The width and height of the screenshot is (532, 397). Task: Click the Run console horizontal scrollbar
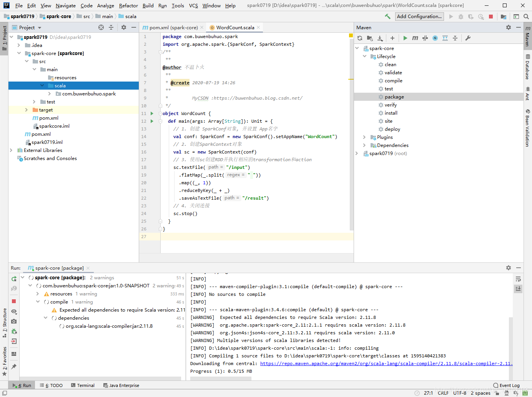(x=221, y=379)
